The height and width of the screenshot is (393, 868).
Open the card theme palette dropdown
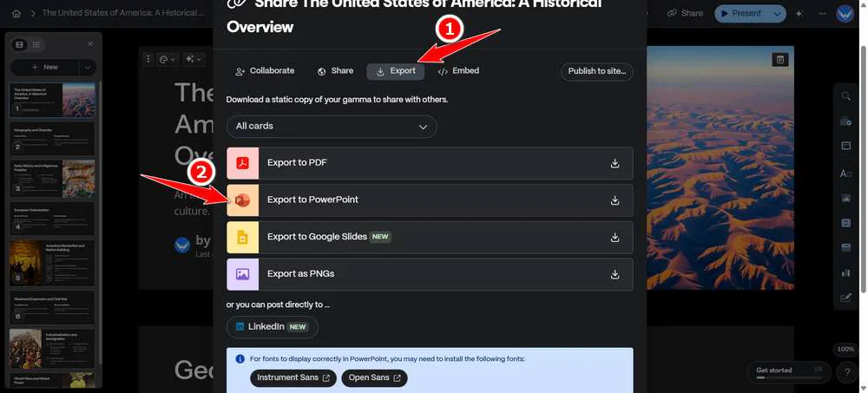[167, 60]
